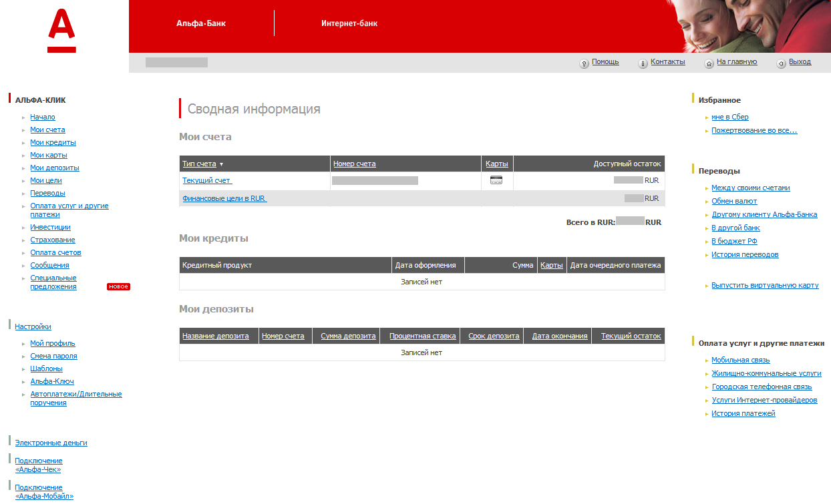Open В бюджет РФ transfer
Image resolution: width=831 pixels, height=504 pixels.
click(734, 241)
